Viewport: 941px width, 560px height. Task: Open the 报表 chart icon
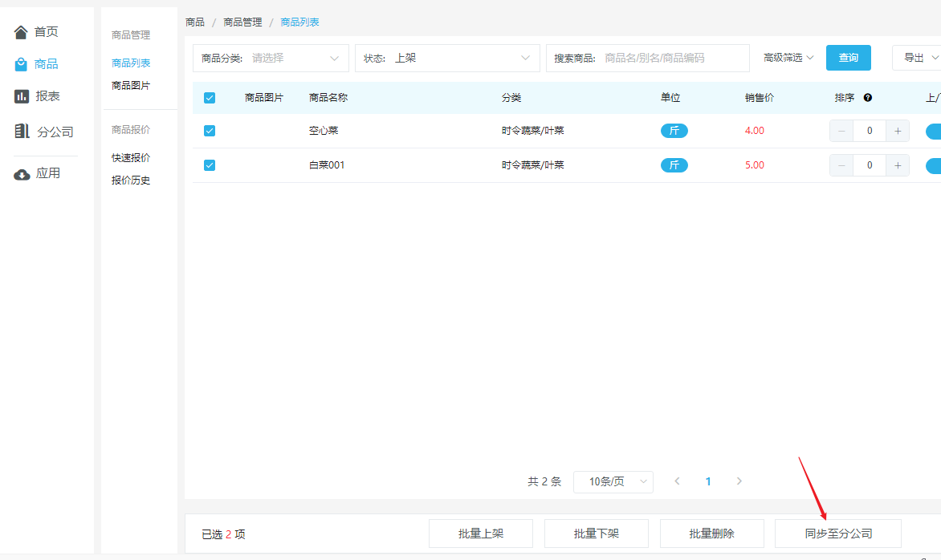coord(22,96)
